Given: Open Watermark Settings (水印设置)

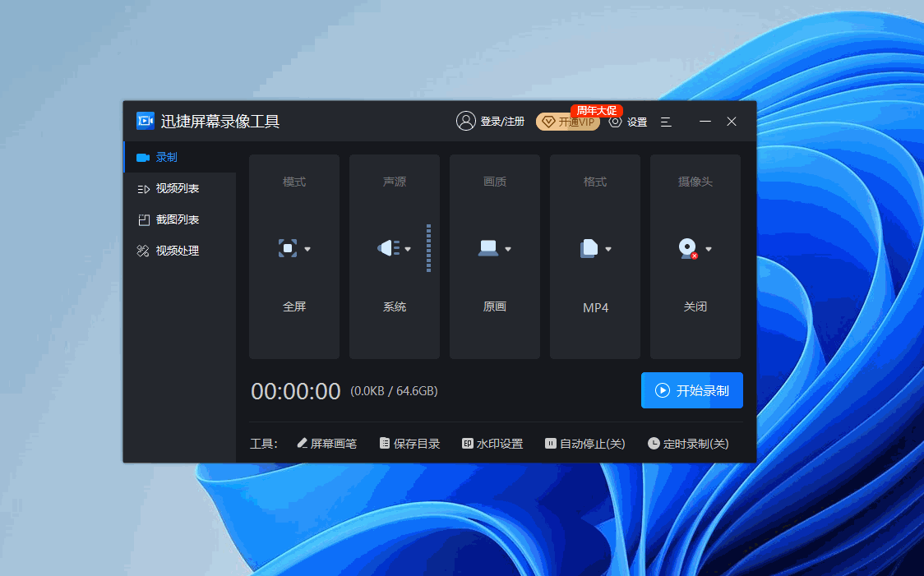Looking at the screenshot, I should point(492,444).
